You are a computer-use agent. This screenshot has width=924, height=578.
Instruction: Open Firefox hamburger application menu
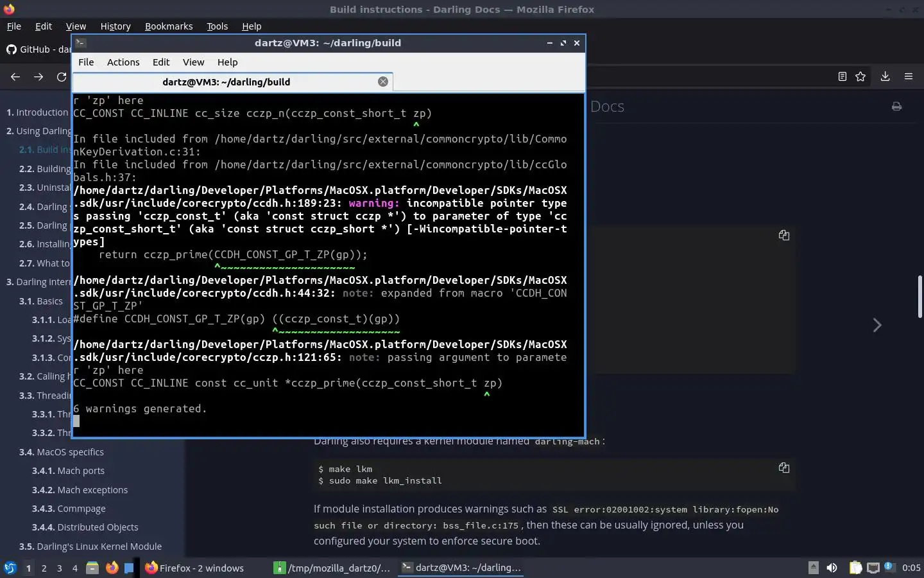coord(909,76)
